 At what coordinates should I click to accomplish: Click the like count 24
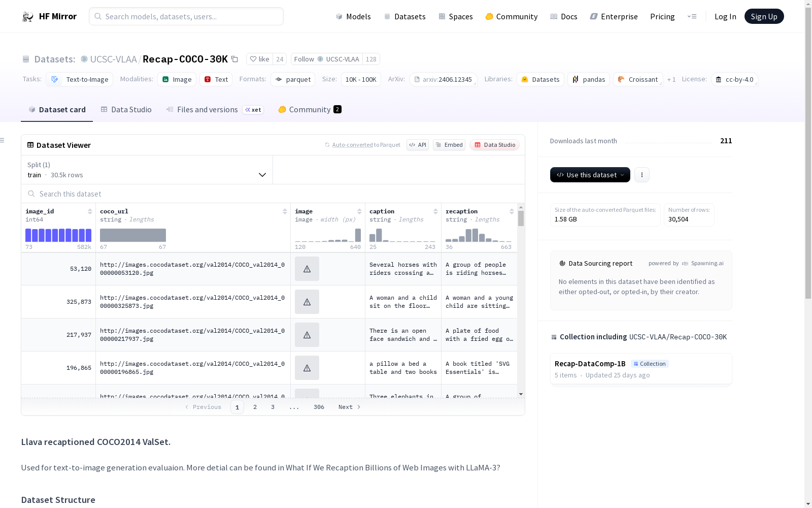[x=280, y=59]
